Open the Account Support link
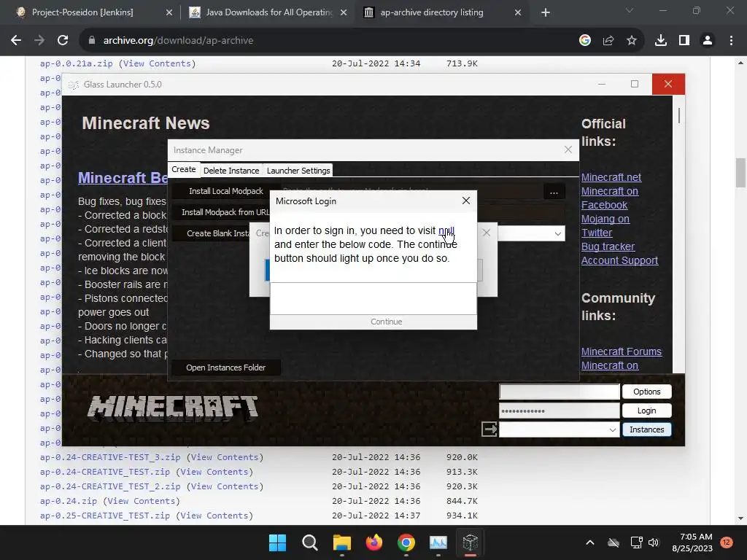Screen dimensions: 747x560 [x=619, y=260]
